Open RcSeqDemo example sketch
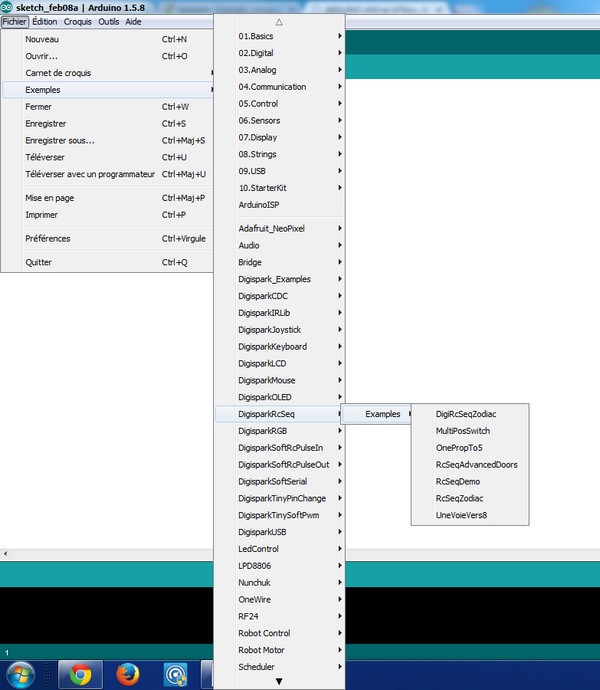Screen dimensions: 600x690 470,481
